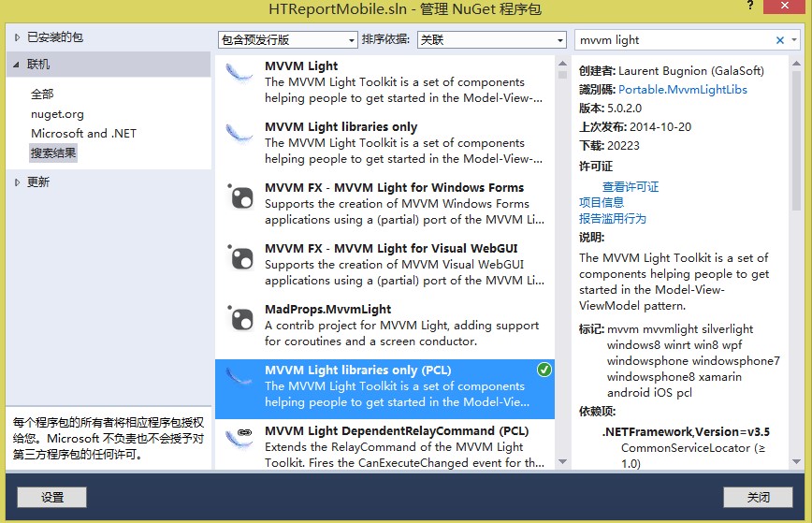This screenshot has width=812, height=523.
Task: Select MVVM FX - MVVM Light for Visual WebGUI
Action: [x=391, y=248]
